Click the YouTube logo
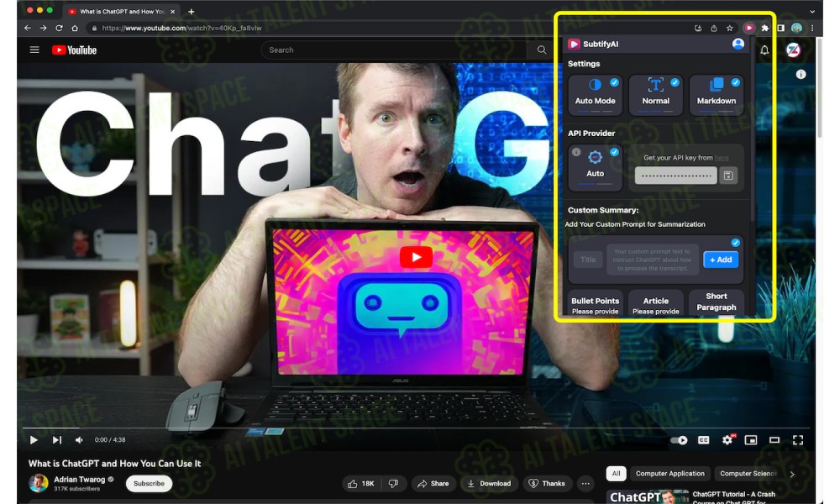Image resolution: width=840 pixels, height=504 pixels. pos(74,50)
